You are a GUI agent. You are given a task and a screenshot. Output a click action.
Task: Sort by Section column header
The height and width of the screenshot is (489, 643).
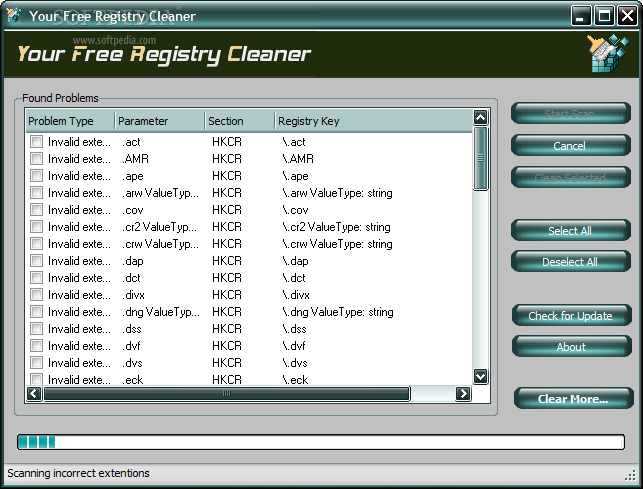click(240, 121)
